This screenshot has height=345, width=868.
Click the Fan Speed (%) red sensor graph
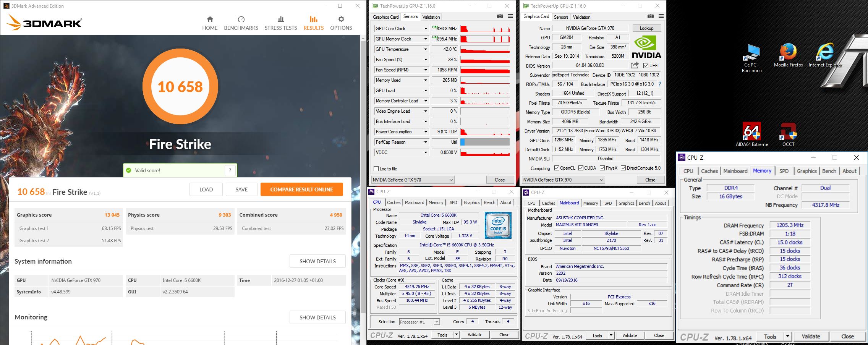pos(485,60)
